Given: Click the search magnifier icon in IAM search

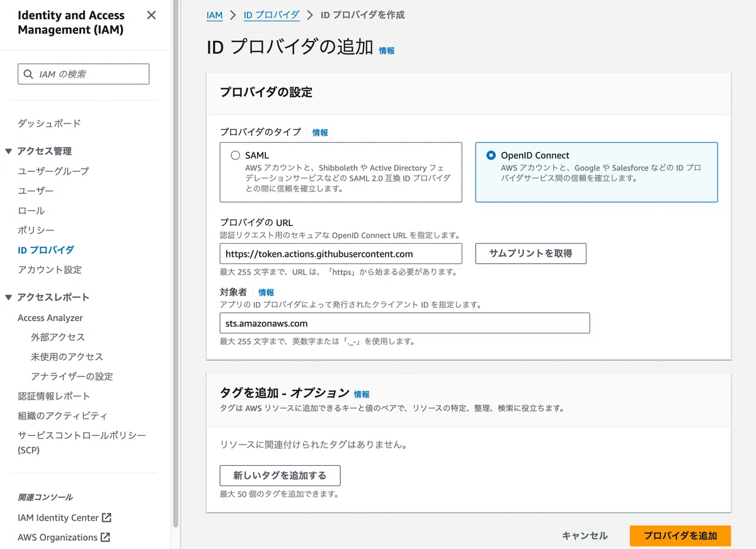Looking at the screenshot, I should (28, 74).
